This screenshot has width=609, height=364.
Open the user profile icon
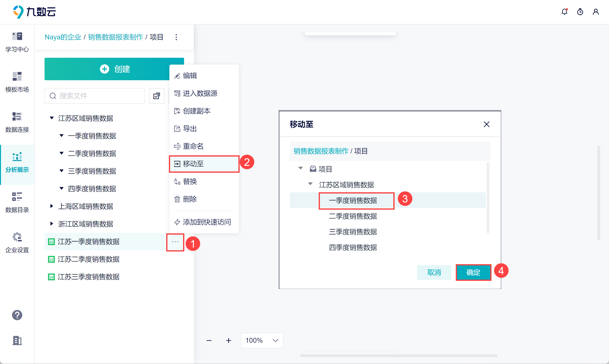coord(596,12)
